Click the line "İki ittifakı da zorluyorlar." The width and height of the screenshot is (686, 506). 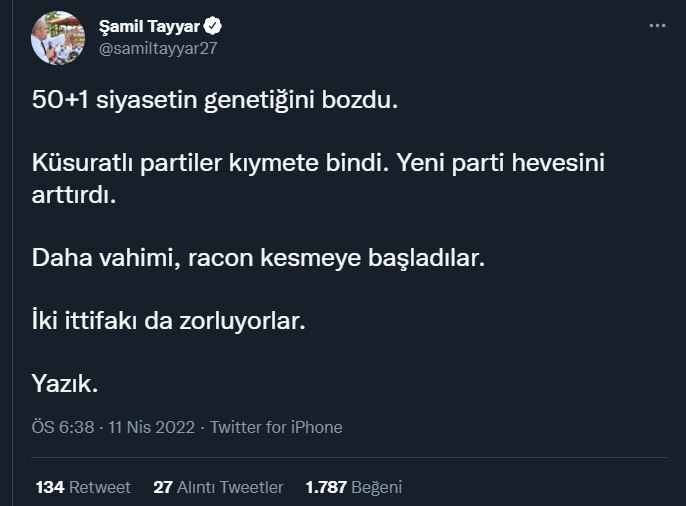(x=167, y=322)
